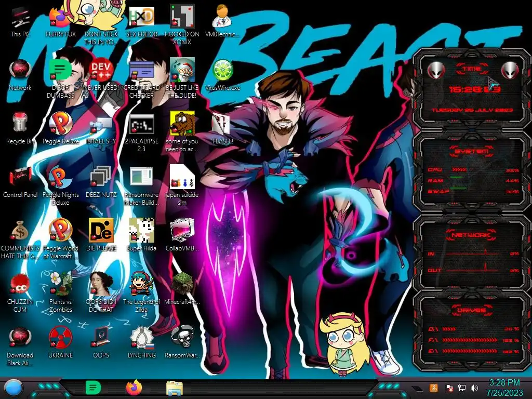Click the Start orb button
Viewport: 532px width, 399px height.
14,388
